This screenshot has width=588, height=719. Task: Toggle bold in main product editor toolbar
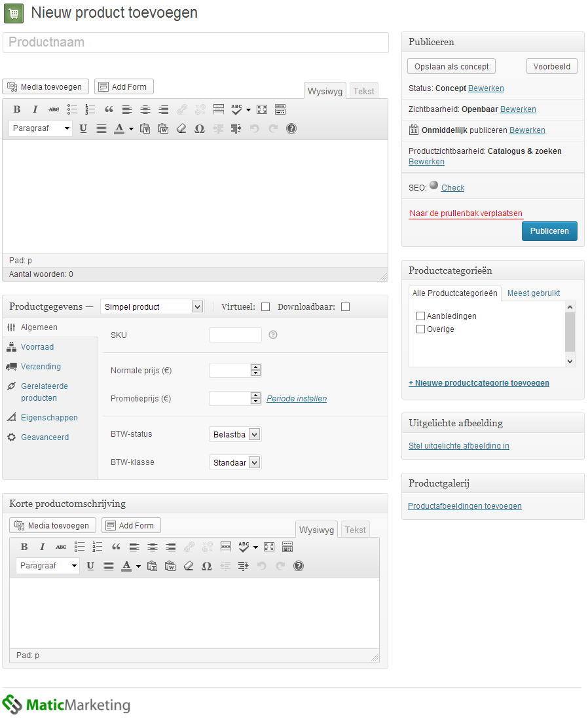17,109
